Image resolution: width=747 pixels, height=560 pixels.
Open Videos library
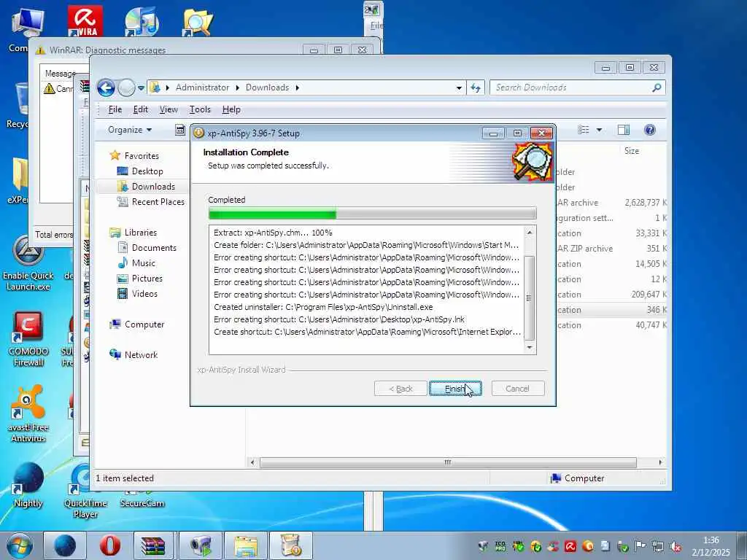pyautogui.click(x=144, y=294)
